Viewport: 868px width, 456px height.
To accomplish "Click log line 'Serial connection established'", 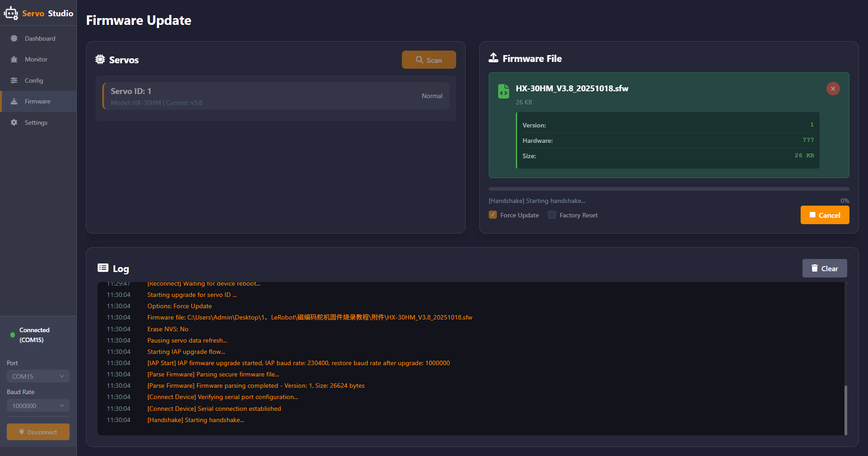I will point(214,409).
